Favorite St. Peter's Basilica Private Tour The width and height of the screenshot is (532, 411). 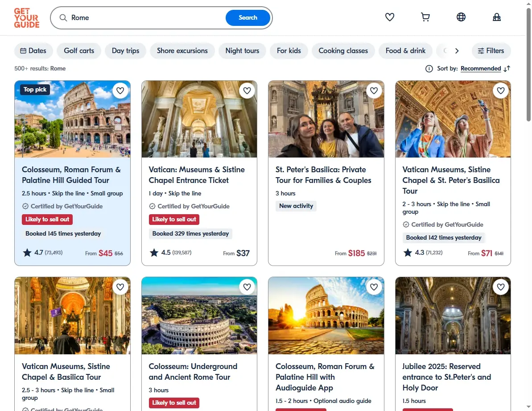coord(374,91)
